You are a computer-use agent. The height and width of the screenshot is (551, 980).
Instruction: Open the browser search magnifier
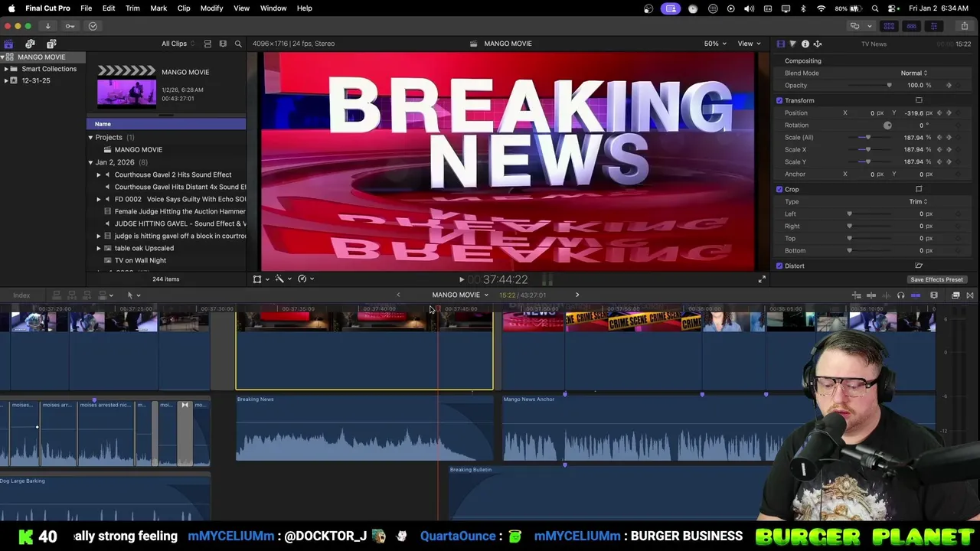click(x=238, y=44)
